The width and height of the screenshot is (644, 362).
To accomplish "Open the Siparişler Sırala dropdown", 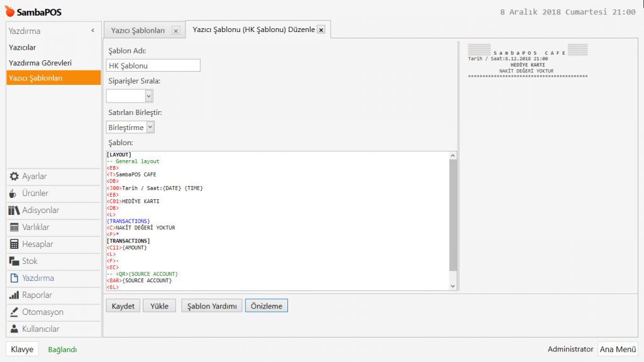I will pyautogui.click(x=149, y=96).
